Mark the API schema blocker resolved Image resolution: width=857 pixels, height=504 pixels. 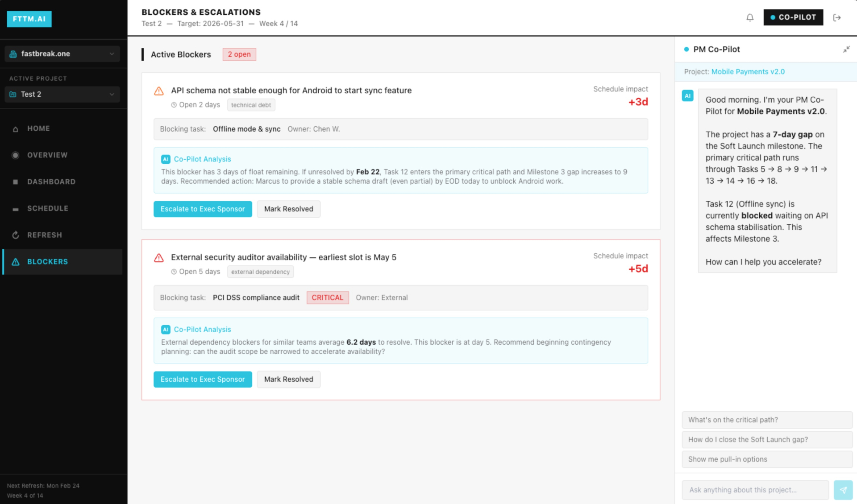[288, 209]
